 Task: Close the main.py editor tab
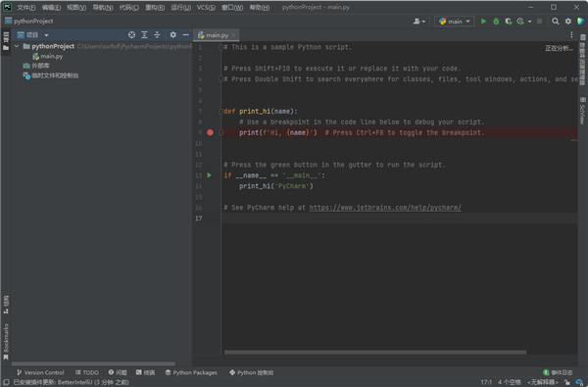coord(234,35)
